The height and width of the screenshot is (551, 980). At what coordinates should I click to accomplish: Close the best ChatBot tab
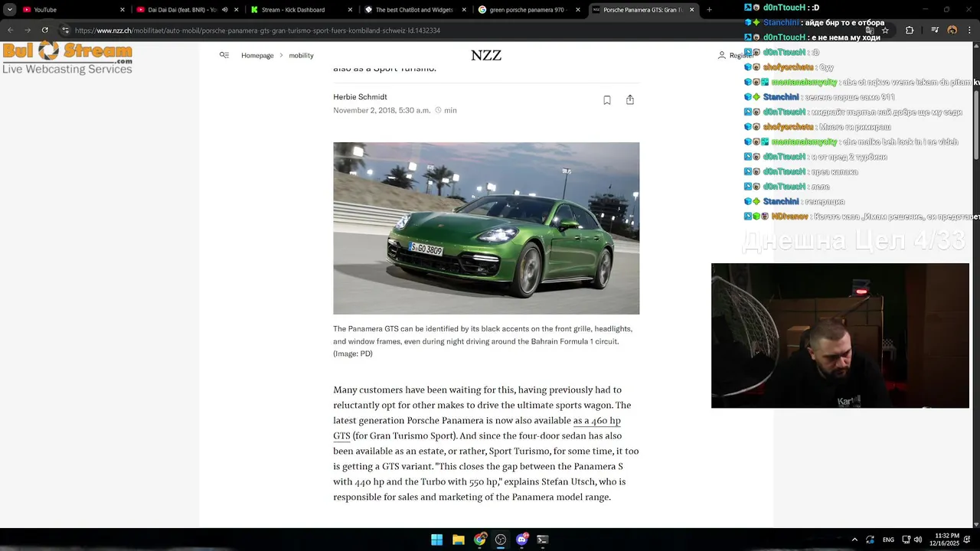pos(465,10)
